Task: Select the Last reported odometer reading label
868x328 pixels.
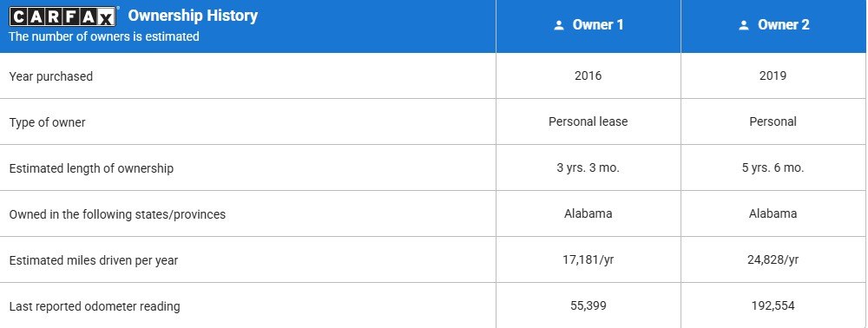Action: 95,306
